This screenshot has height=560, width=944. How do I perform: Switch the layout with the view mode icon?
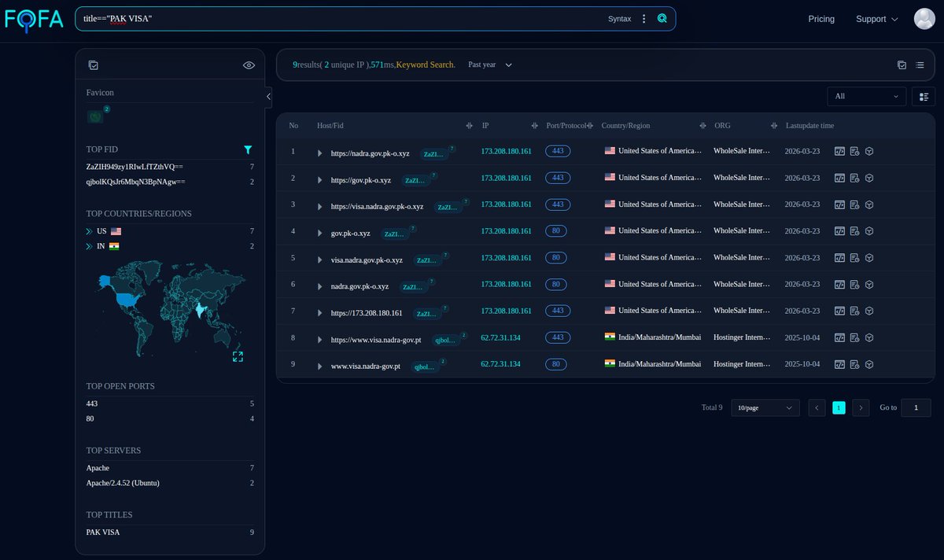click(x=924, y=96)
